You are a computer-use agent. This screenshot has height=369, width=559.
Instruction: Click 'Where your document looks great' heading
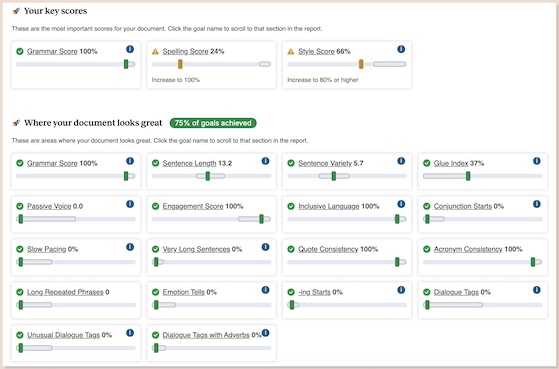point(93,123)
